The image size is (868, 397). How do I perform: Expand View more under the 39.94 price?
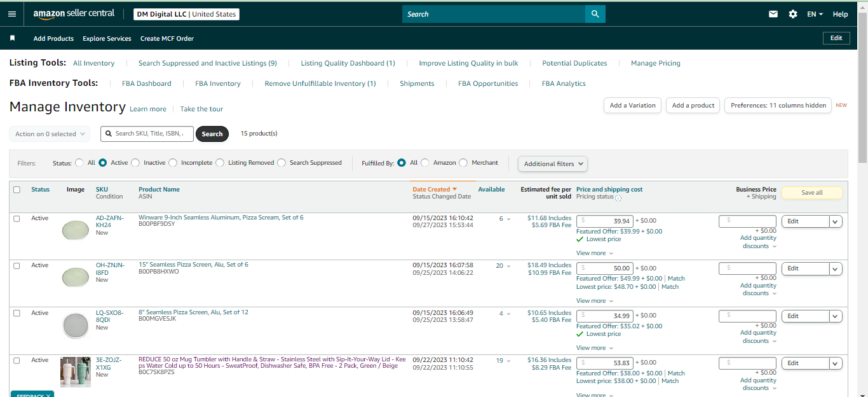point(595,253)
